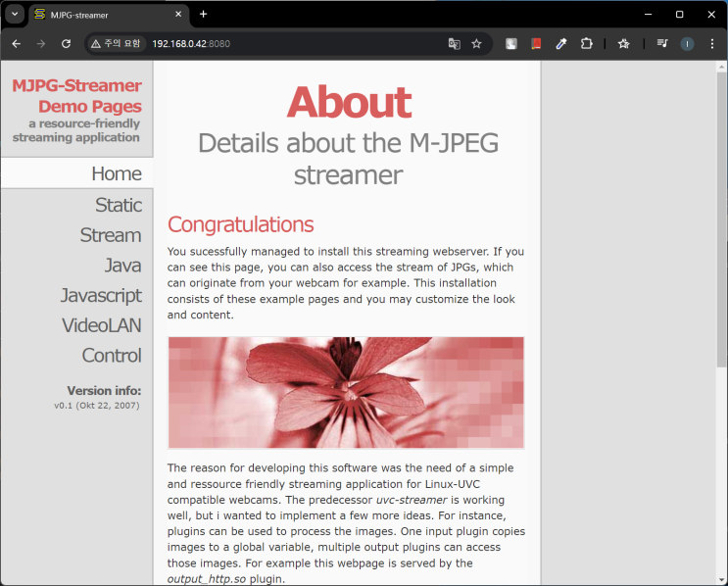Bookmark this page with the star

[x=476, y=44]
